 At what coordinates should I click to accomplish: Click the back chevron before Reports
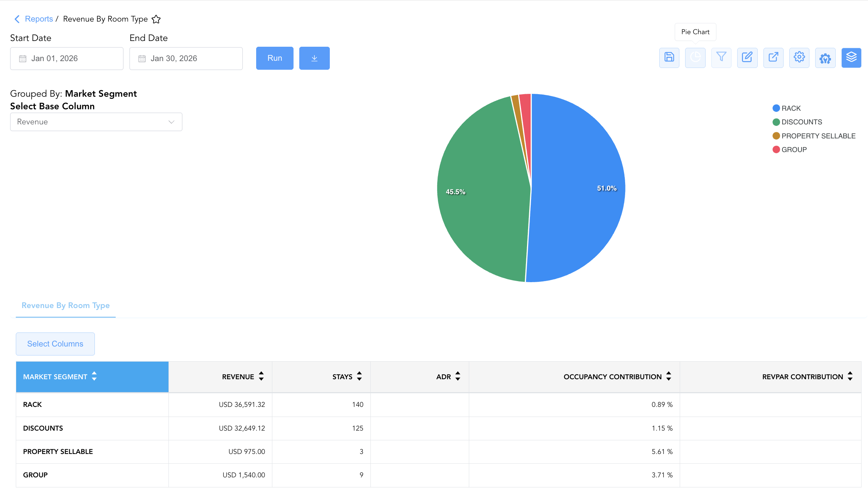pyautogui.click(x=17, y=19)
